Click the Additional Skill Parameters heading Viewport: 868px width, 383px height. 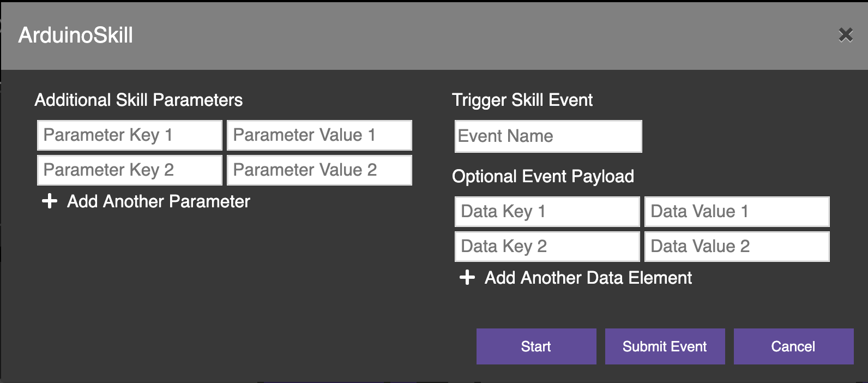[138, 100]
